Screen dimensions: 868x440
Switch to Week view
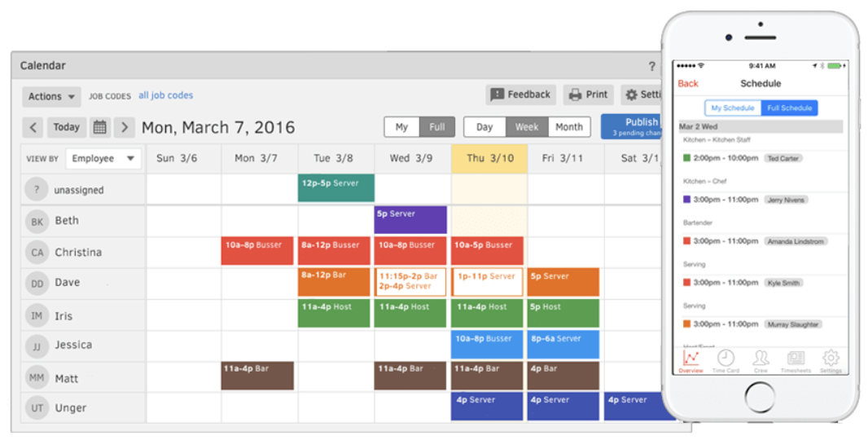[527, 127]
